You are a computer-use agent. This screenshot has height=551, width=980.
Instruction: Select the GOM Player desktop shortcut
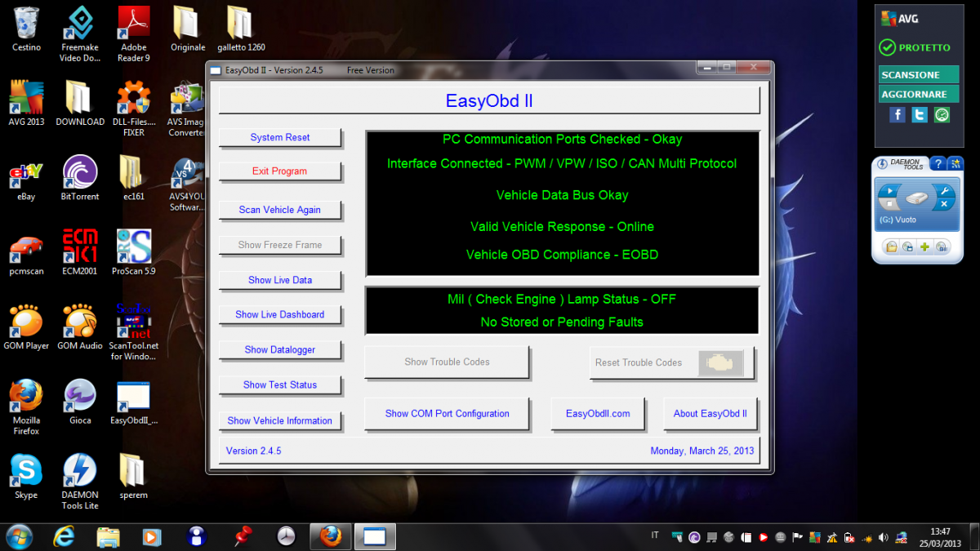click(26, 327)
